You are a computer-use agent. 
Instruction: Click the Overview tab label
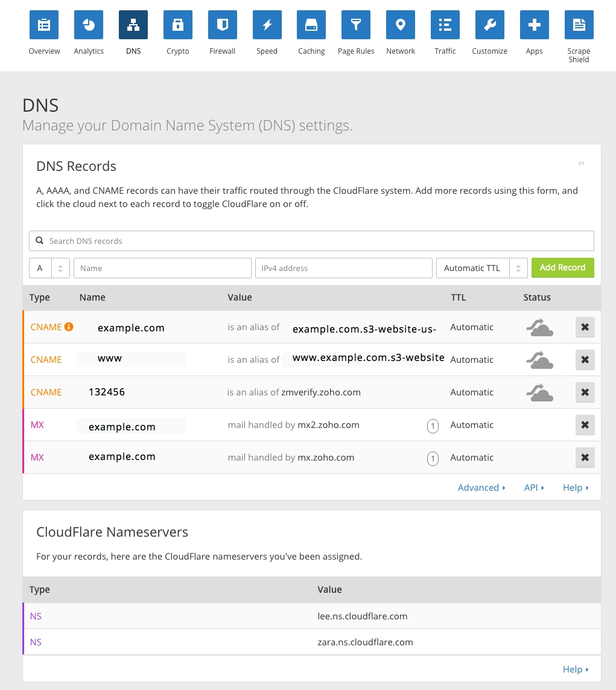pyautogui.click(x=44, y=51)
